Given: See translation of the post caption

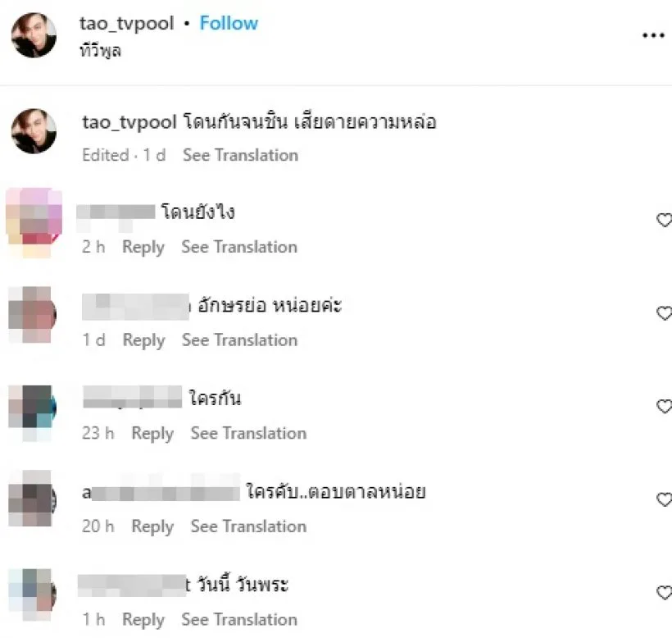Looking at the screenshot, I should pyautogui.click(x=240, y=155).
